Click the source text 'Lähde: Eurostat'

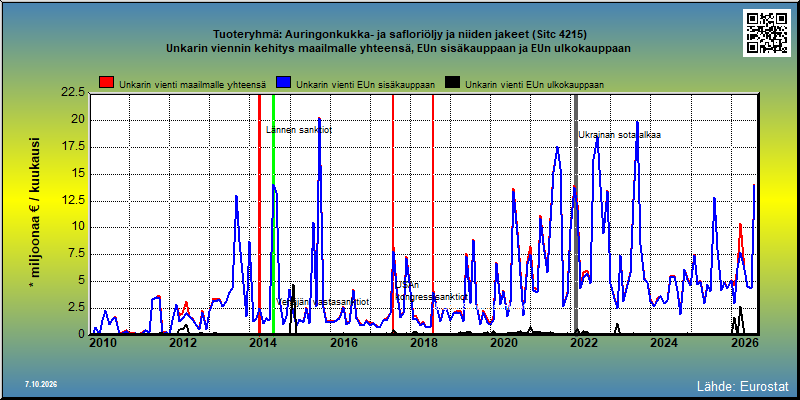point(743,385)
